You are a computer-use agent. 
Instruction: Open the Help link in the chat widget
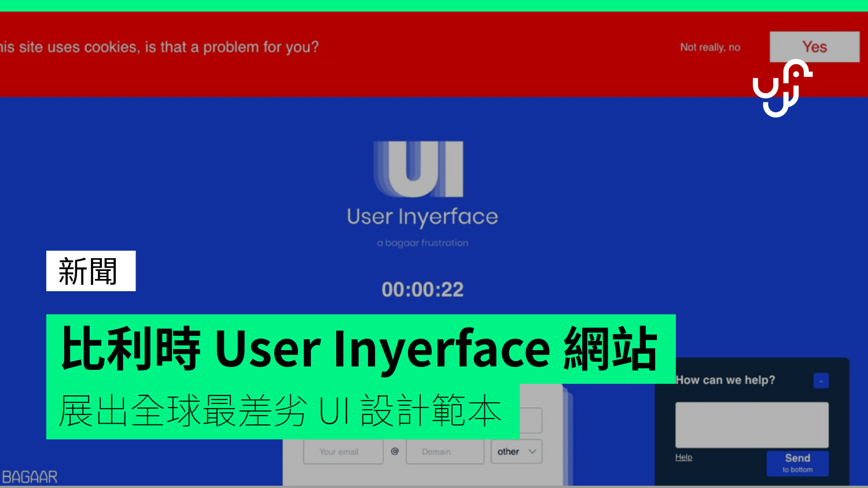point(683,457)
